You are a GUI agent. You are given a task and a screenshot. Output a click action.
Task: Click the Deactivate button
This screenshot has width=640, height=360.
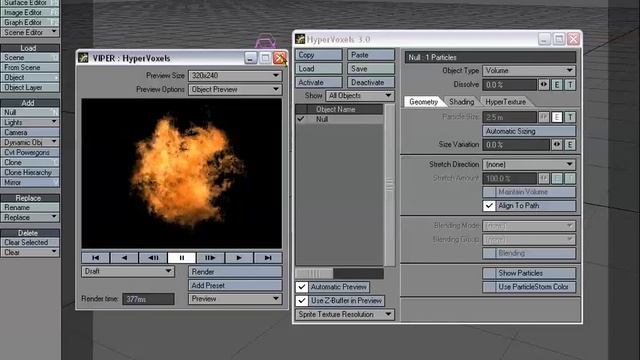click(x=371, y=82)
